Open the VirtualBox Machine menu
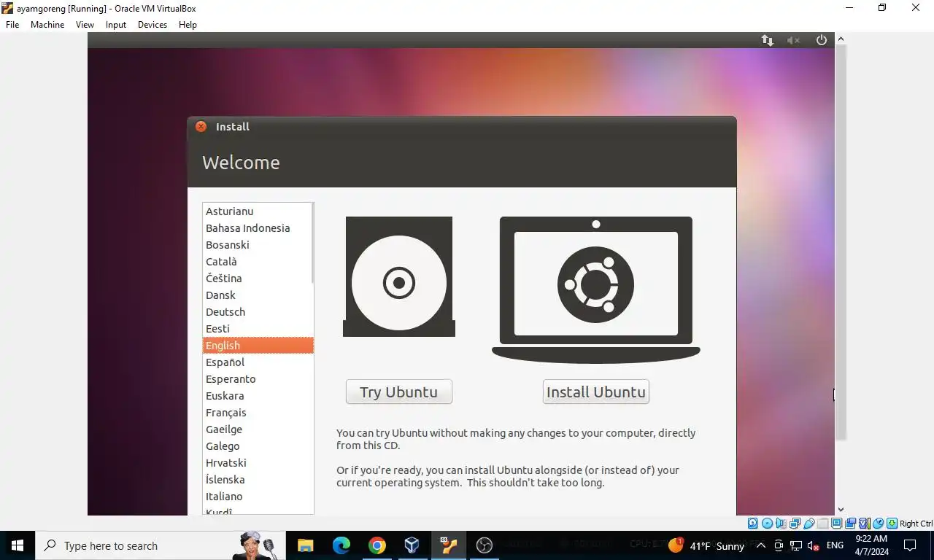The height and width of the screenshot is (560, 934). 47,24
